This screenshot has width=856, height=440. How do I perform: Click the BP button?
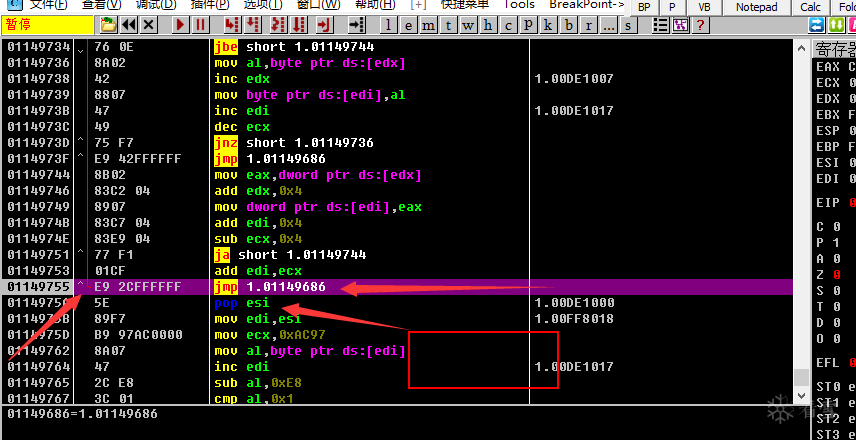click(x=644, y=7)
